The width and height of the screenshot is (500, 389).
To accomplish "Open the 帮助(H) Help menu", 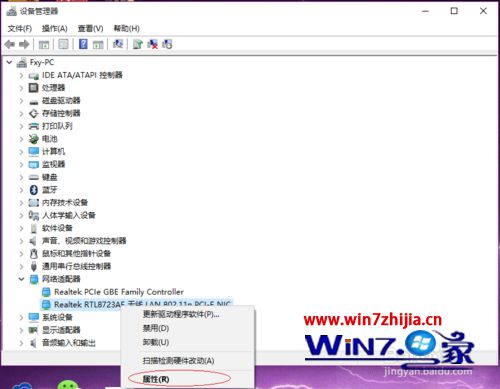I will [127, 29].
